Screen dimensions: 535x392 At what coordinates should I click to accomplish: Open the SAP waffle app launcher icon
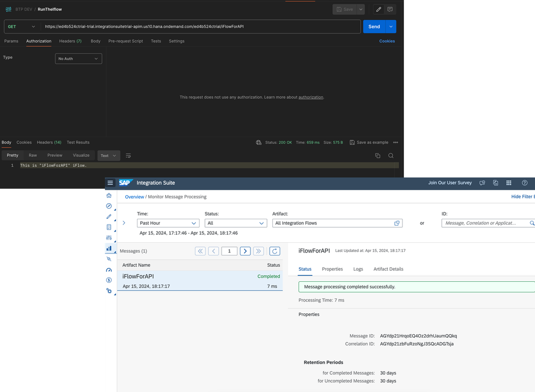508,182
